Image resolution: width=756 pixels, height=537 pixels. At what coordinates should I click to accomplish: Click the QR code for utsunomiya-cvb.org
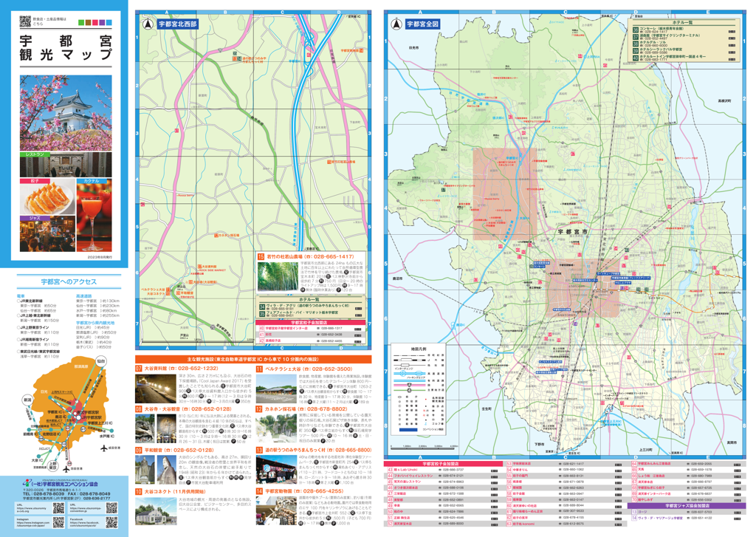tap(58, 507)
